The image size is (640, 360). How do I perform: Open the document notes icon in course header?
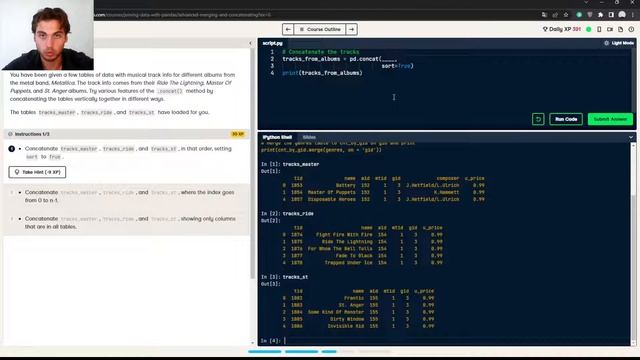[x=620, y=29]
